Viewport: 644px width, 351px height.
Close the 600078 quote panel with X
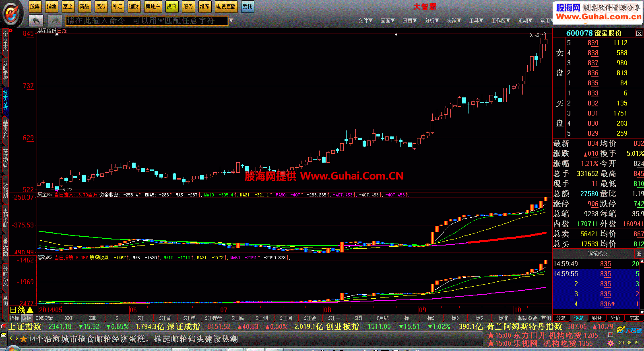click(x=639, y=33)
